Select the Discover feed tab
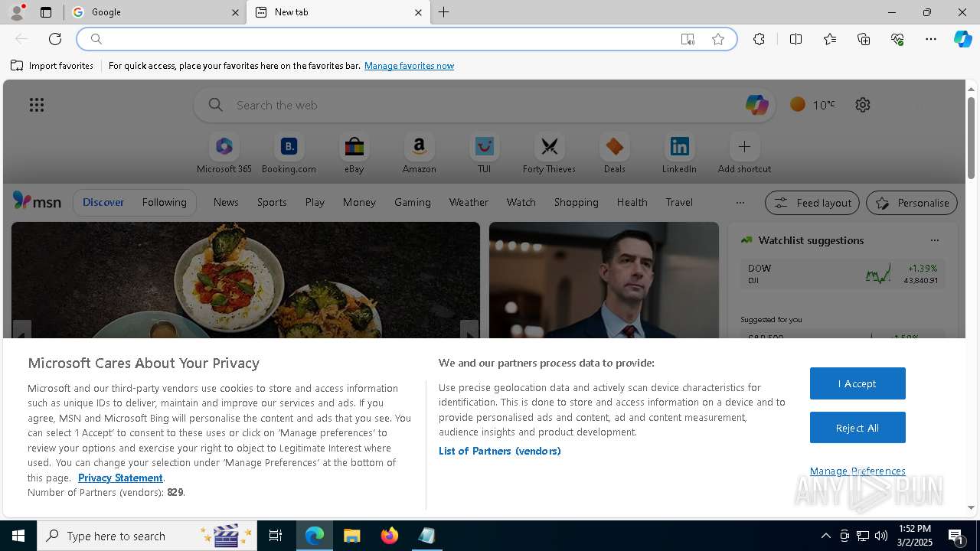This screenshot has height=551, width=980. click(x=103, y=202)
